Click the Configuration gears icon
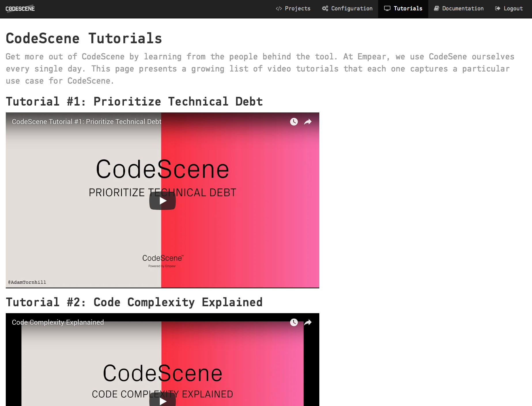532x406 pixels. 325,8
